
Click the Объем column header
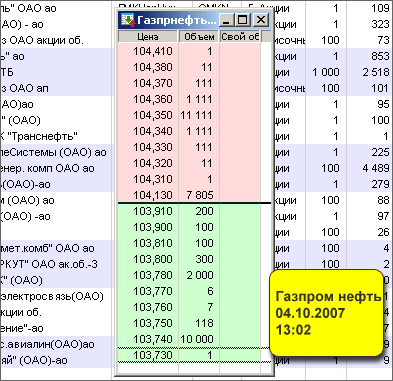pos(199,36)
